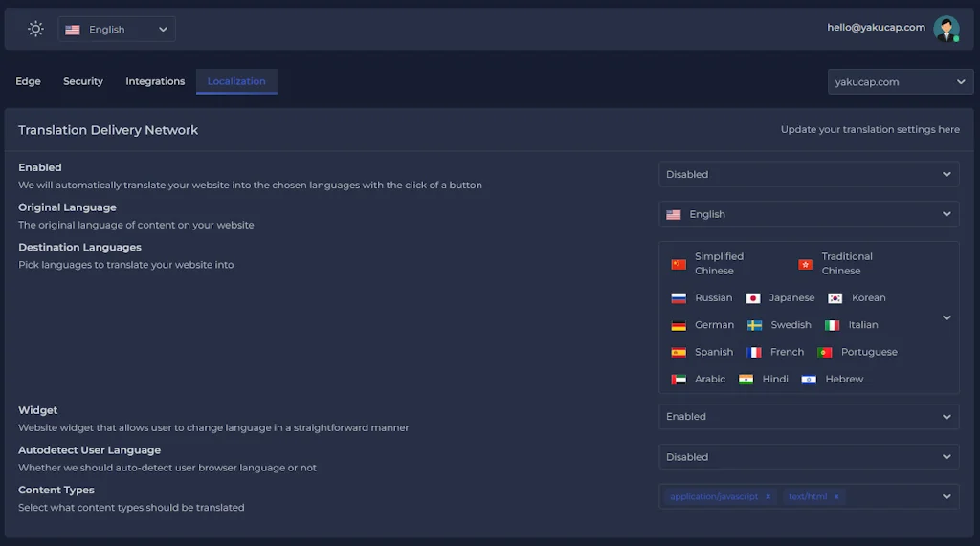Click the Hebrew language label
The image size is (980, 546).
click(x=844, y=379)
